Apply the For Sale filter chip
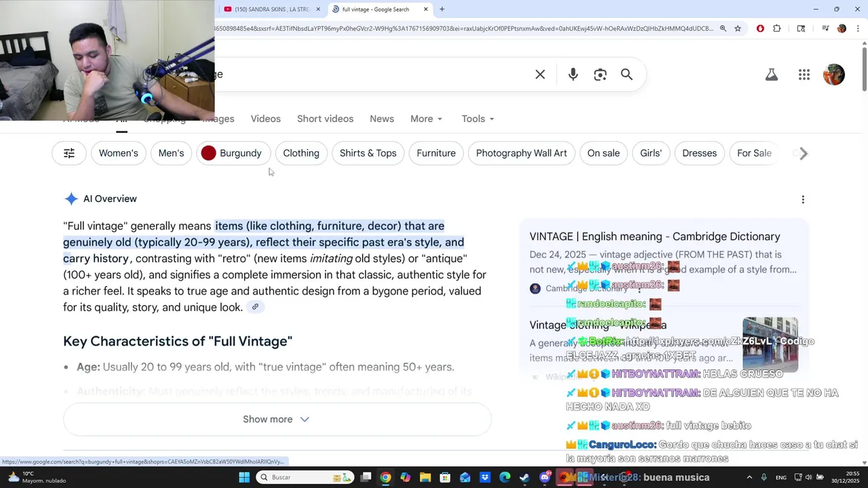The height and width of the screenshot is (488, 868). click(x=754, y=153)
